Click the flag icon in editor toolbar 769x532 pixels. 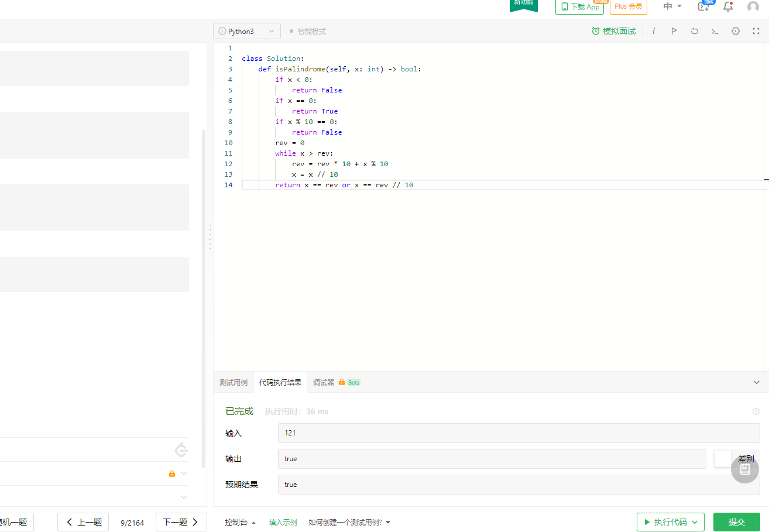coord(674,31)
